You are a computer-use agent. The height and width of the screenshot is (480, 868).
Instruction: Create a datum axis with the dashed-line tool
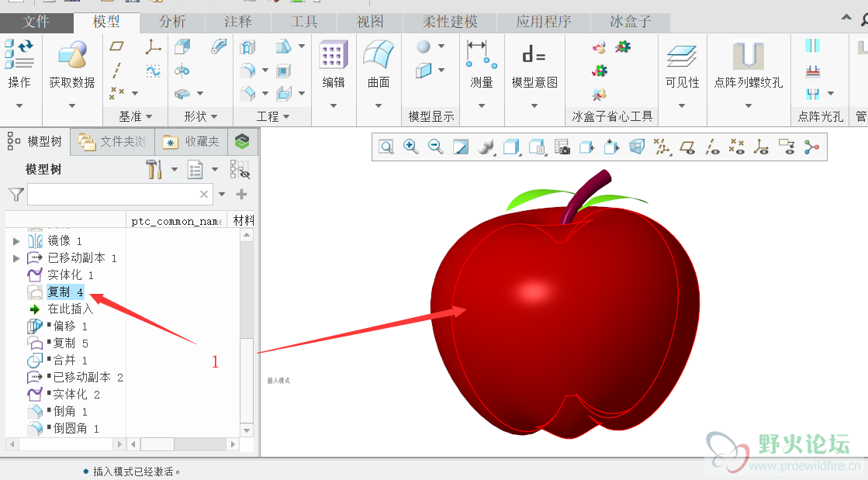(117, 71)
